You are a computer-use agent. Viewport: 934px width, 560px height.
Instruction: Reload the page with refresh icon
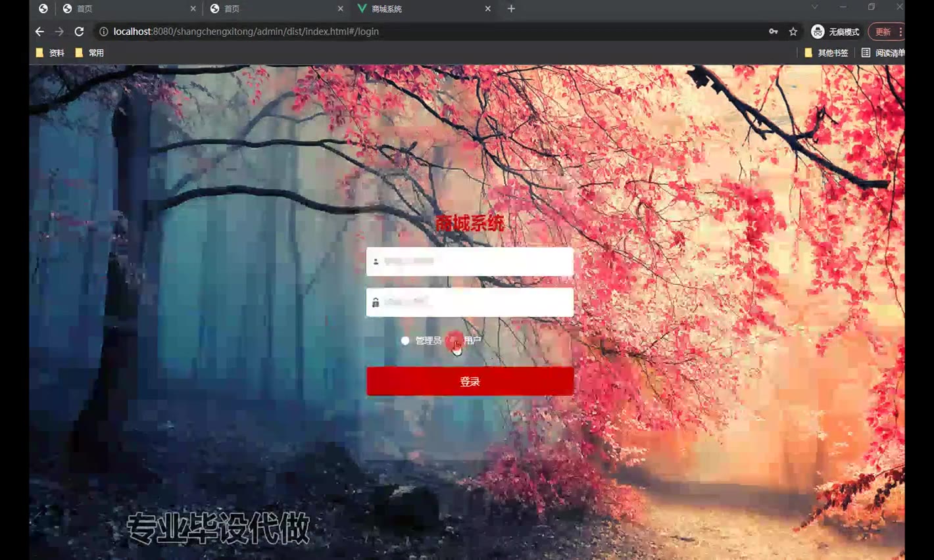coord(79,32)
